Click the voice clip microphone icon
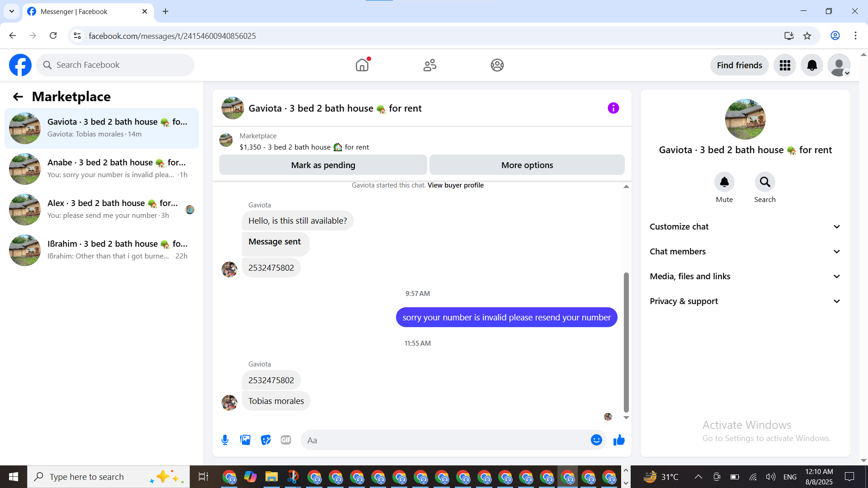This screenshot has height=488, width=868. point(225,440)
